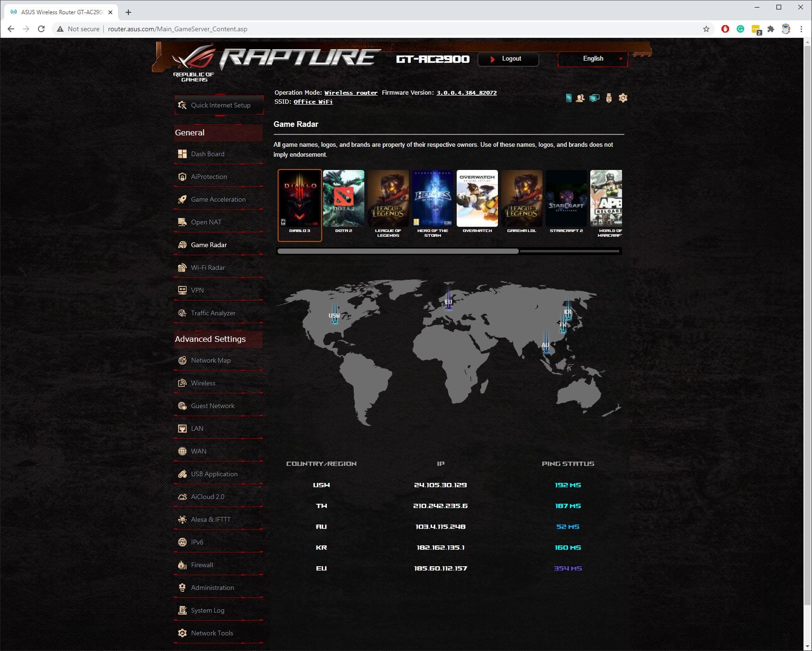The height and width of the screenshot is (651, 812).
Task: Reload the browser page
Action: pyautogui.click(x=41, y=29)
